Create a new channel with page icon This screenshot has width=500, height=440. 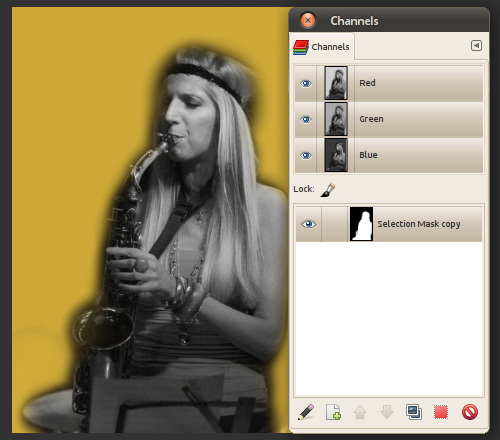pos(333,412)
